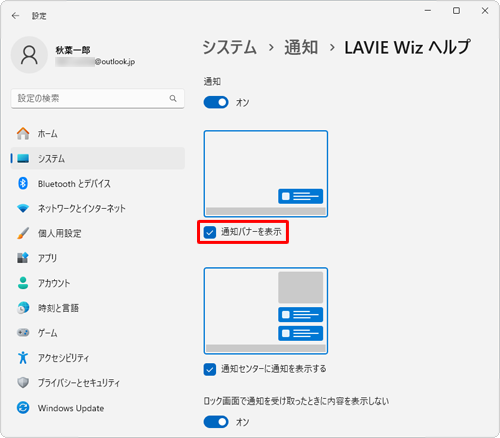
Task: Click システム breadcrumb link
Action: 230,47
